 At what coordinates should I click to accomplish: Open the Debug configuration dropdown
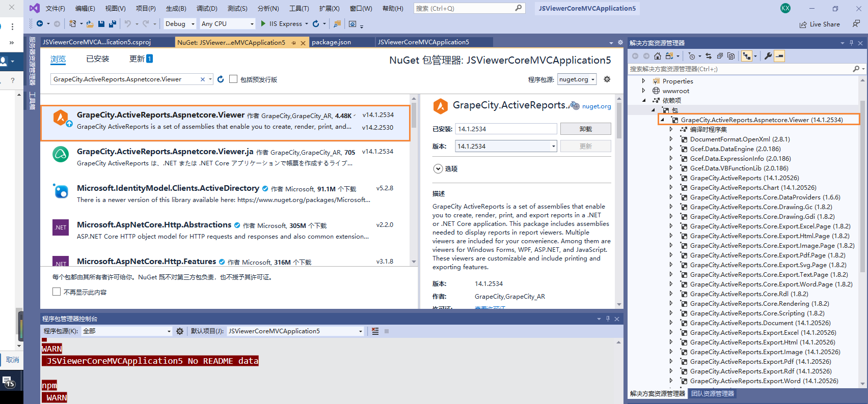click(180, 24)
